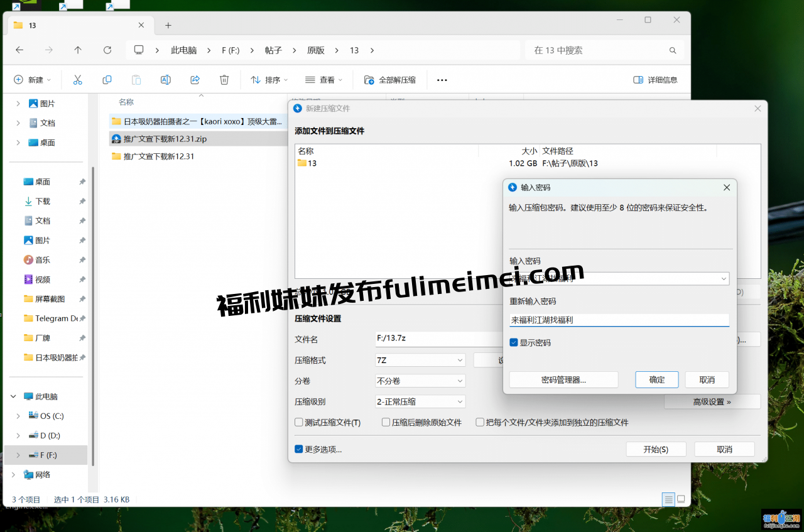Expand the top 文档 tree node
The image size is (804, 532).
(x=18, y=123)
